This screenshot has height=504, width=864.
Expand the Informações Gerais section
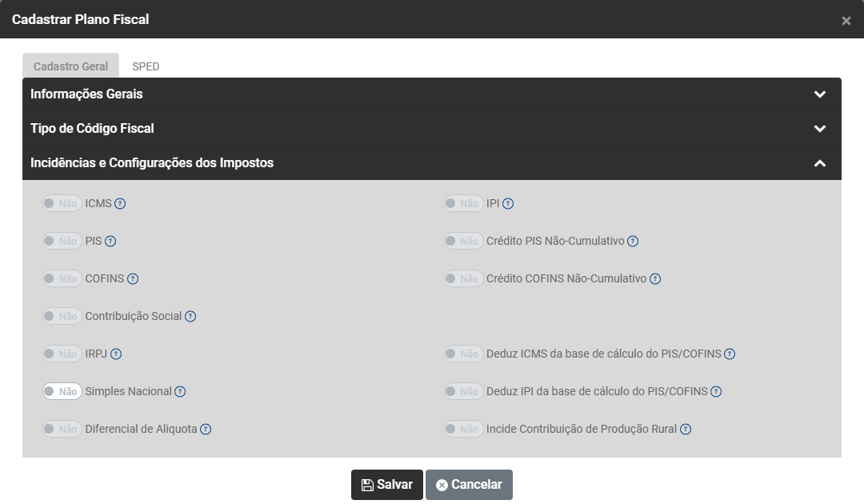pos(819,94)
